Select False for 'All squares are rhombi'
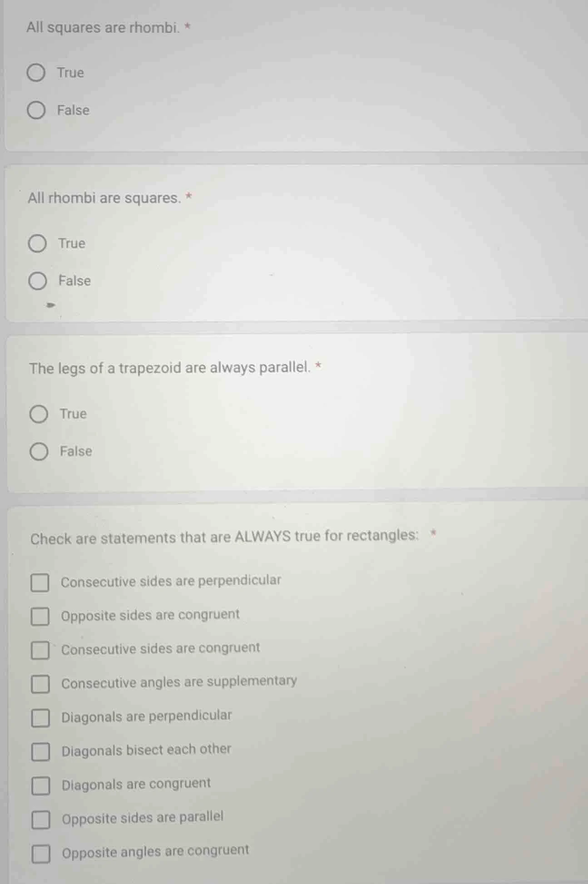This screenshot has height=884, width=588. (x=36, y=110)
